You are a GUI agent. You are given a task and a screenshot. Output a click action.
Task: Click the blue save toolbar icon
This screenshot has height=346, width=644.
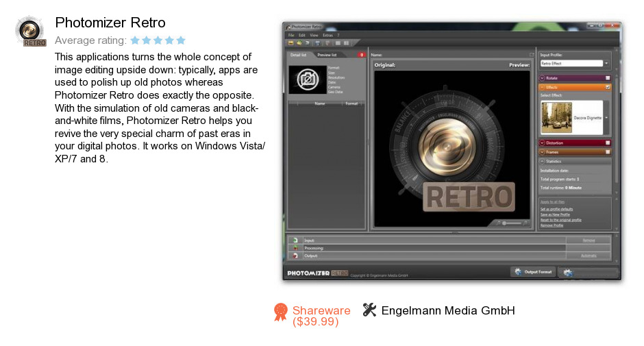coord(317,42)
